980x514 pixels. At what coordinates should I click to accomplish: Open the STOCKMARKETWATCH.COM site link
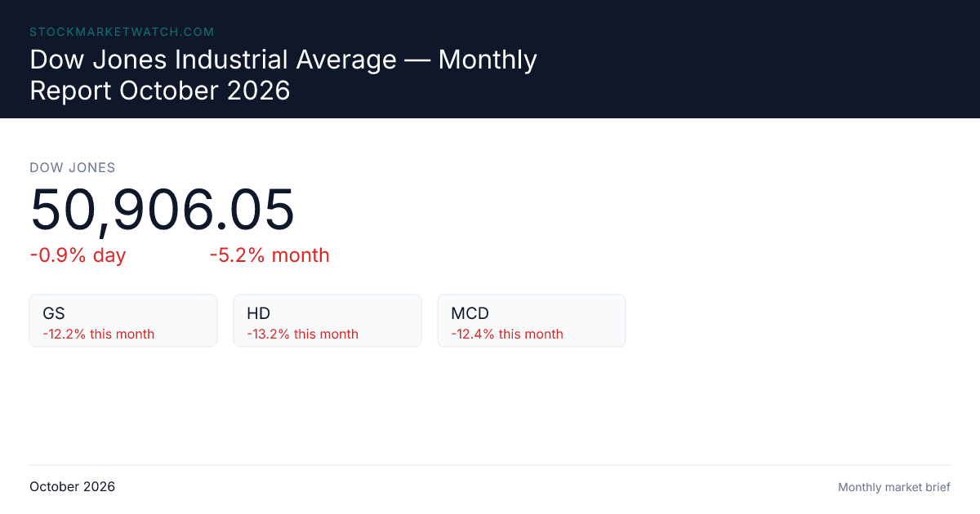(122, 32)
